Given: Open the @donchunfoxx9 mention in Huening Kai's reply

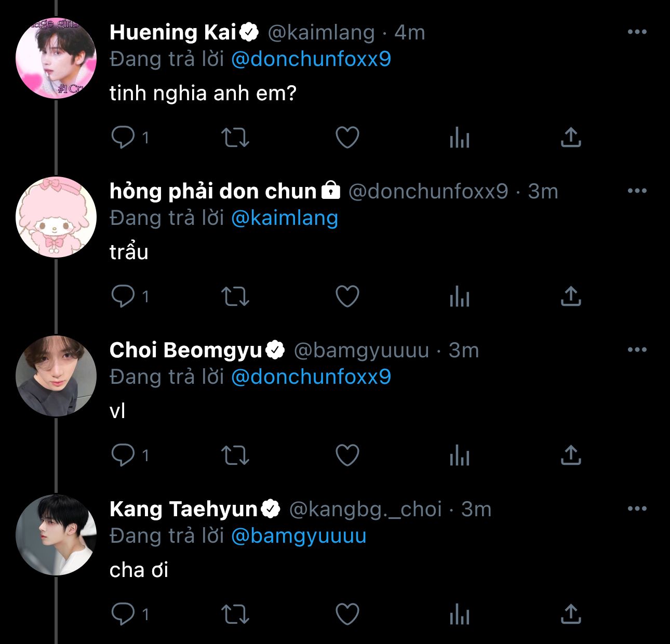Looking at the screenshot, I should [x=311, y=59].
